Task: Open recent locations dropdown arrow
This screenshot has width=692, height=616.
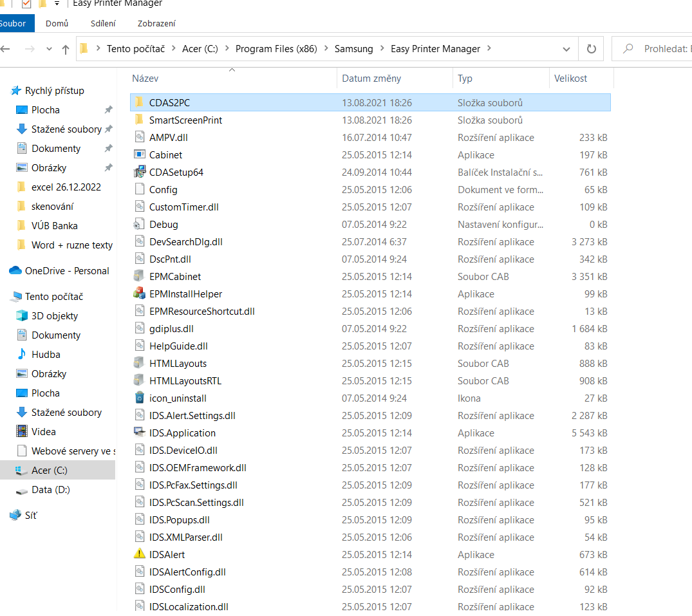Action: [x=49, y=49]
